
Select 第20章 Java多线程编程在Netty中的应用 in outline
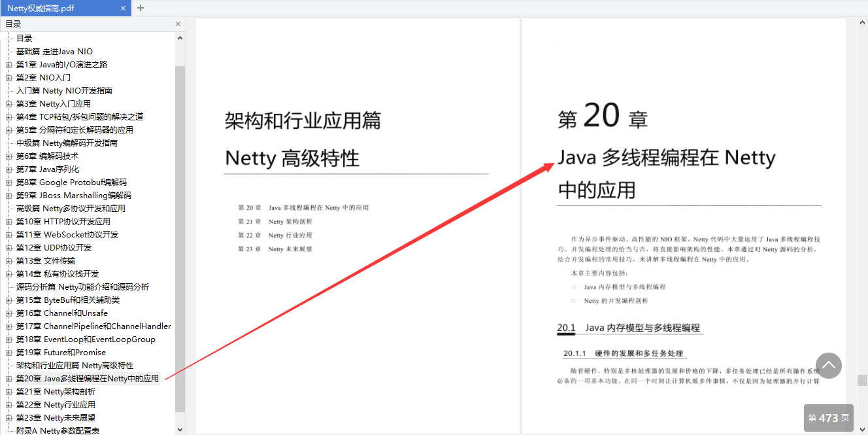(88, 379)
